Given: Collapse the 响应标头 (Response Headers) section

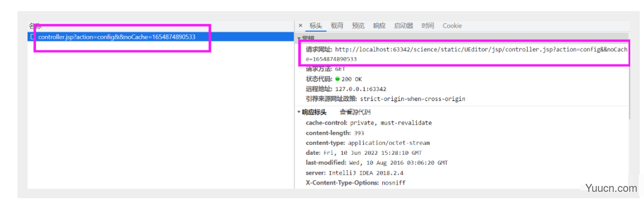Looking at the screenshot, I should (x=299, y=112).
